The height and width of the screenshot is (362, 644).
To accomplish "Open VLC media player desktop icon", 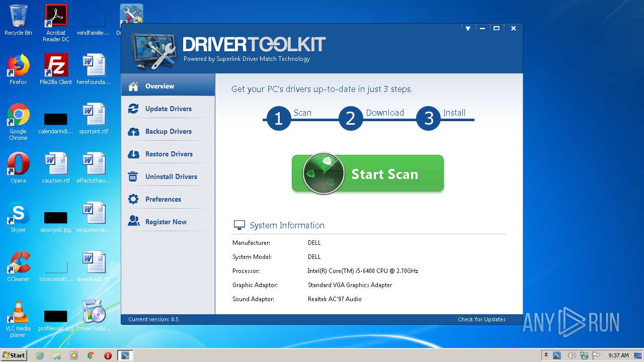I will click(18, 319).
